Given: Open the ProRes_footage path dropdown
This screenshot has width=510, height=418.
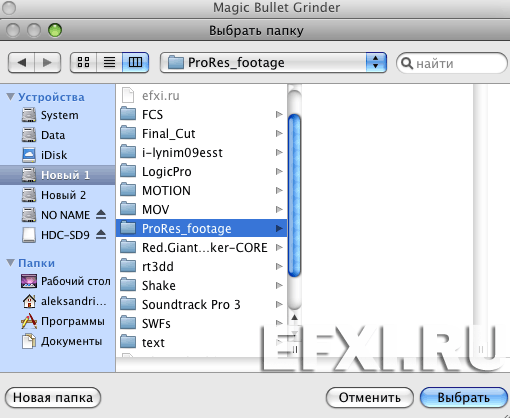Looking at the screenshot, I should (x=273, y=62).
